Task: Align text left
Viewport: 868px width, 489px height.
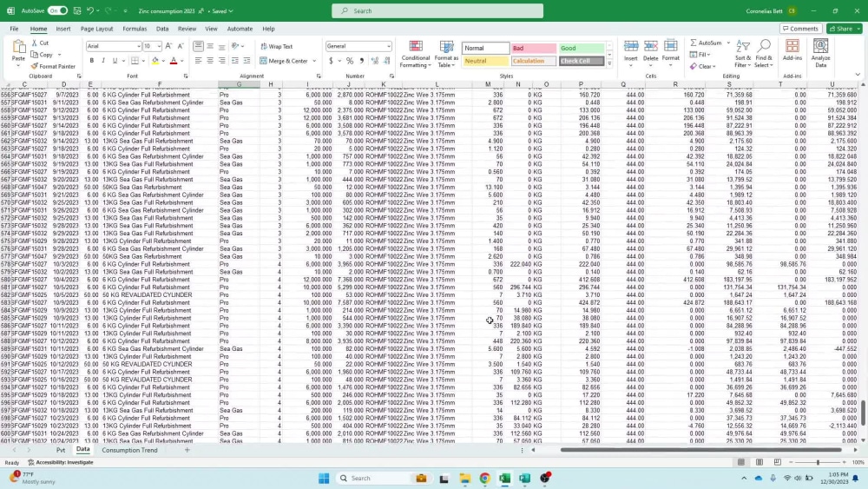Action: click(x=198, y=61)
